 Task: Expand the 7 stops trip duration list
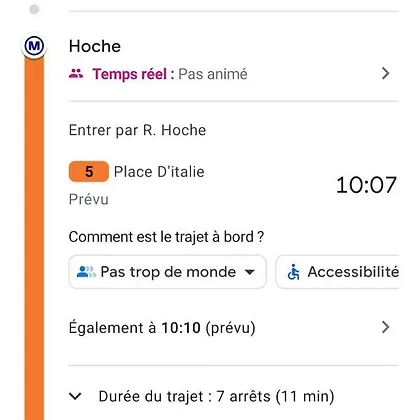75,397
